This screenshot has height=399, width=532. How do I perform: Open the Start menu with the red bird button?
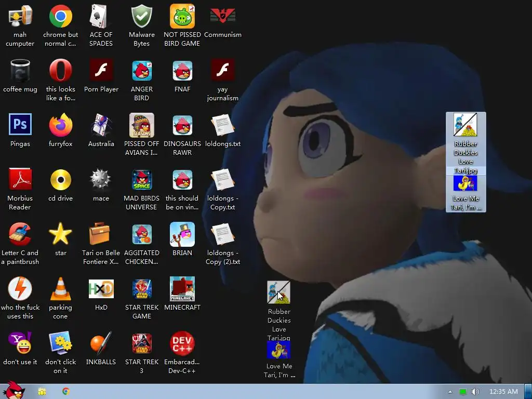click(14, 391)
